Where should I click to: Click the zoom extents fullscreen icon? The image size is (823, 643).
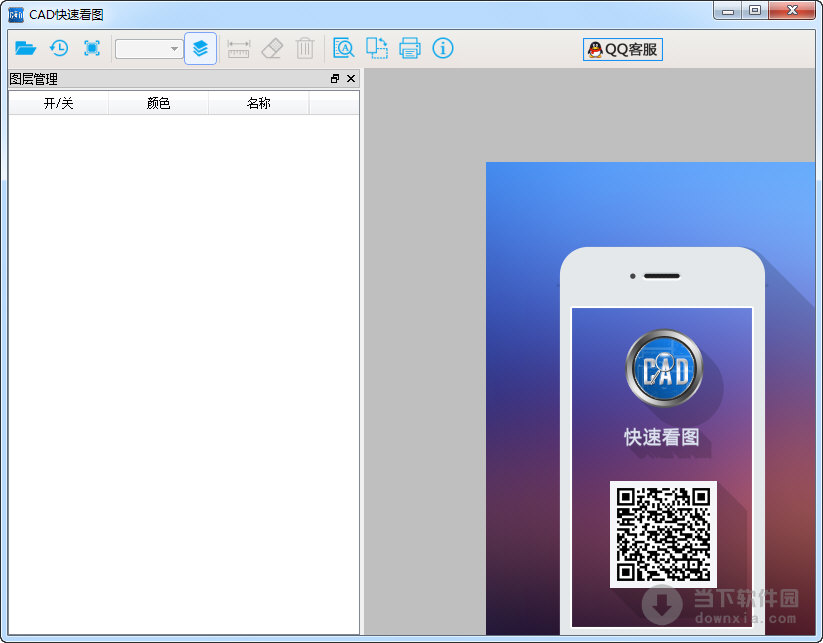[92, 48]
